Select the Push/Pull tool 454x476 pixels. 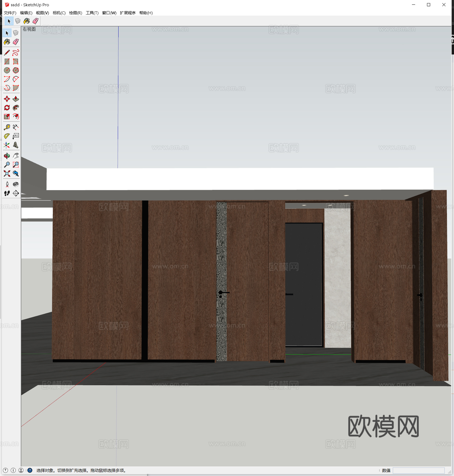point(16,99)
